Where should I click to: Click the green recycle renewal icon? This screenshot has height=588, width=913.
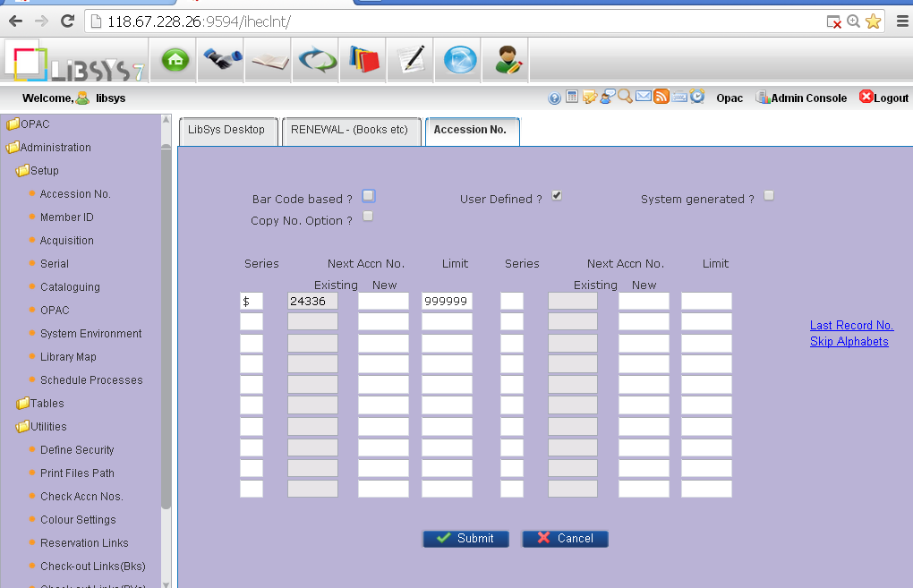(315, 59)
